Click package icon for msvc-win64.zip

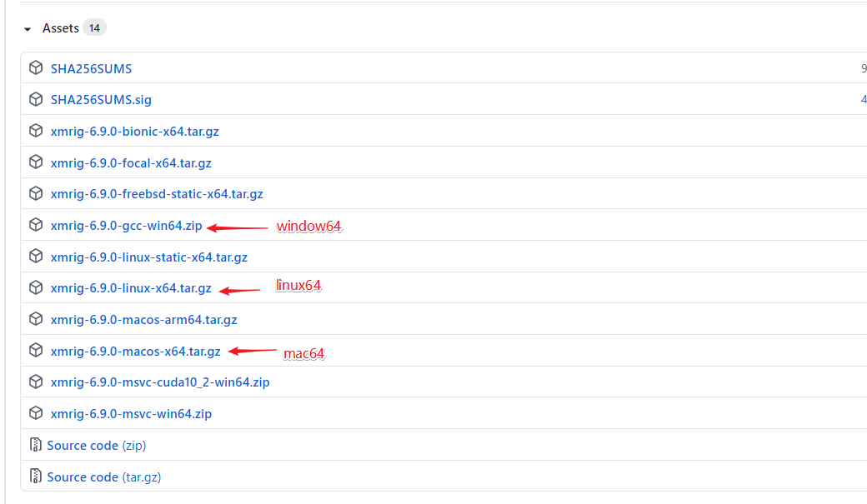pyautogui.click(x=36, y=413)
